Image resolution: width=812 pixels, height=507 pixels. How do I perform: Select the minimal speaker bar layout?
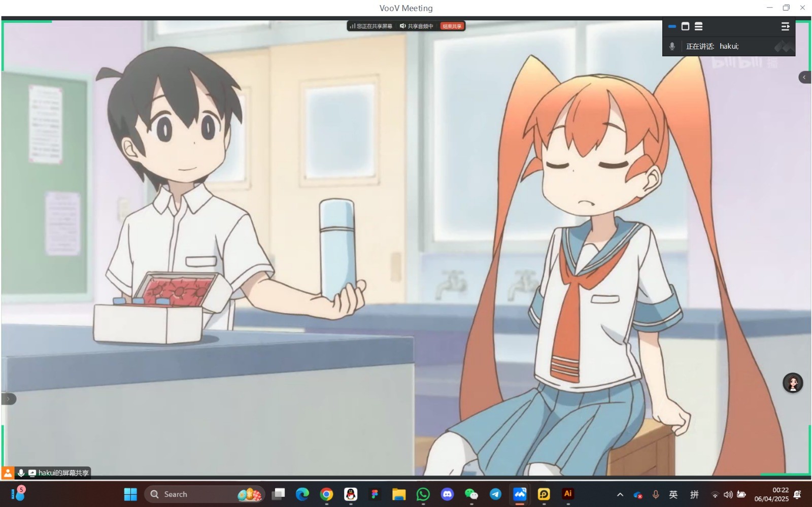click(x=672, y=26)
